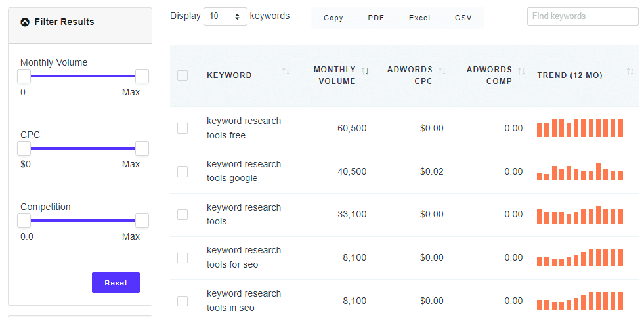Click the TREND (12 MO) header label
Screen dimensions: 644x317
click(x=570, y=75)
